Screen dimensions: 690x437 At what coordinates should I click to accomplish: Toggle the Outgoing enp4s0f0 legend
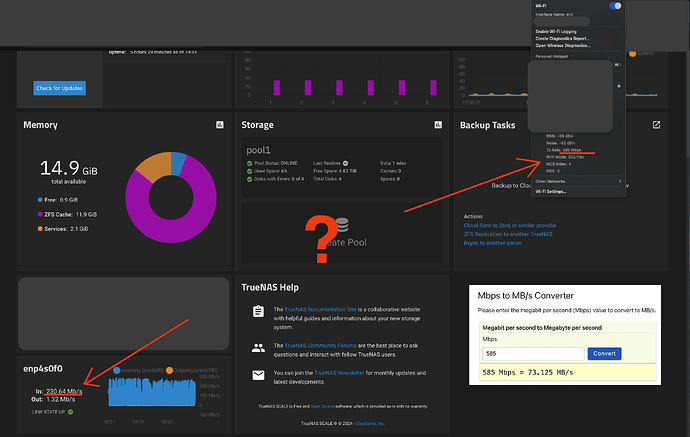[191, 370]
